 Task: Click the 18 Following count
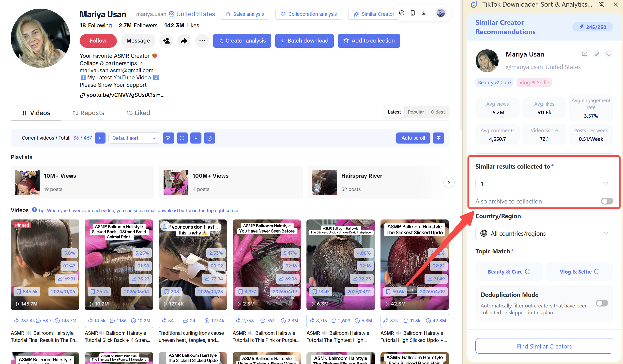tap(96, 26)
